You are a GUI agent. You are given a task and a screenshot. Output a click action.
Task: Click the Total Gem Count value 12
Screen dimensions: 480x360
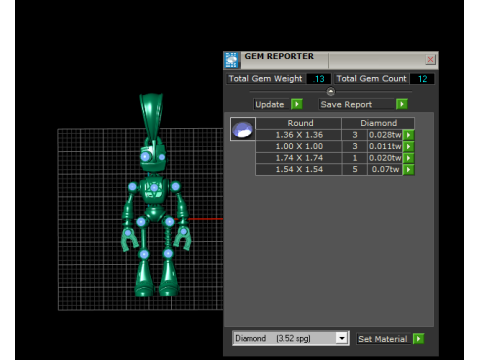tap(422, 79)
